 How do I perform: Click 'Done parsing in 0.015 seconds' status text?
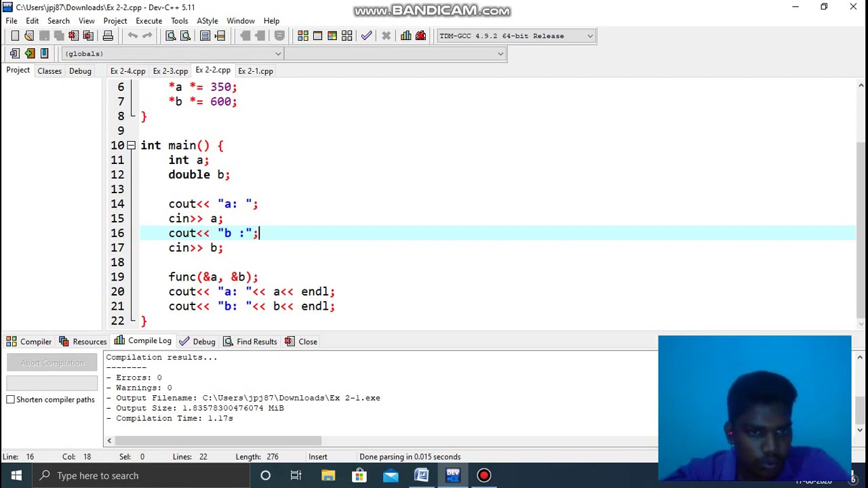tap(410, 457)
